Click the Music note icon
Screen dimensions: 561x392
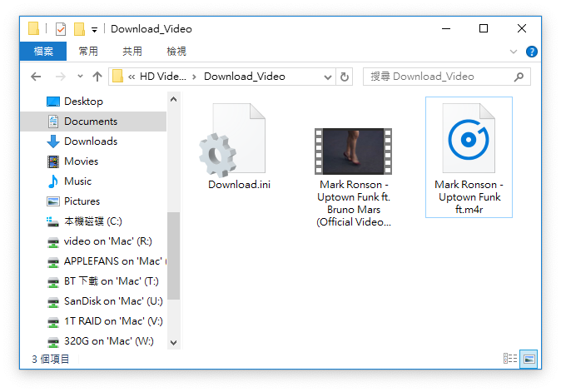click(53, 181)
